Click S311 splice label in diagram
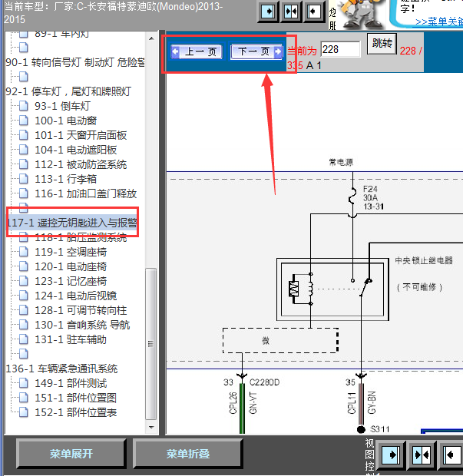Viewport: 463px width, 476px height. [380, 429]
